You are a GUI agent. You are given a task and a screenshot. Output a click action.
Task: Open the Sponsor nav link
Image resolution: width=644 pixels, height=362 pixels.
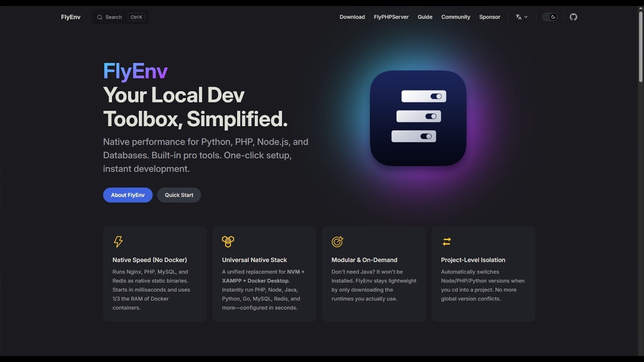coord(490,17)
